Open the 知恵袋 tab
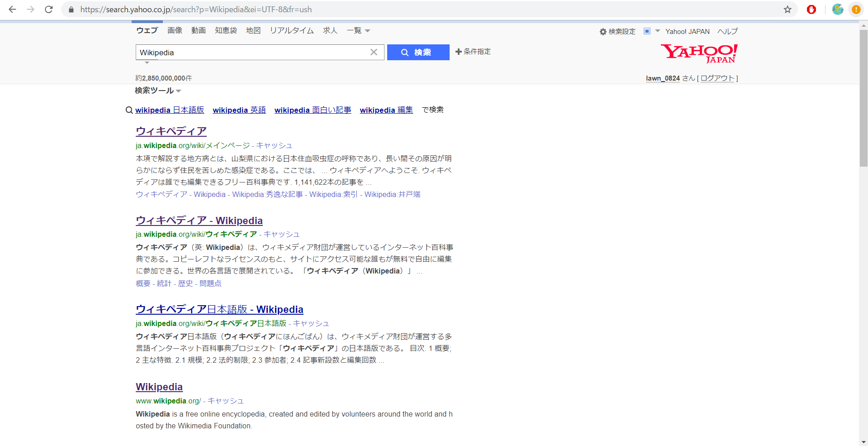 click(x=226, y=30)
